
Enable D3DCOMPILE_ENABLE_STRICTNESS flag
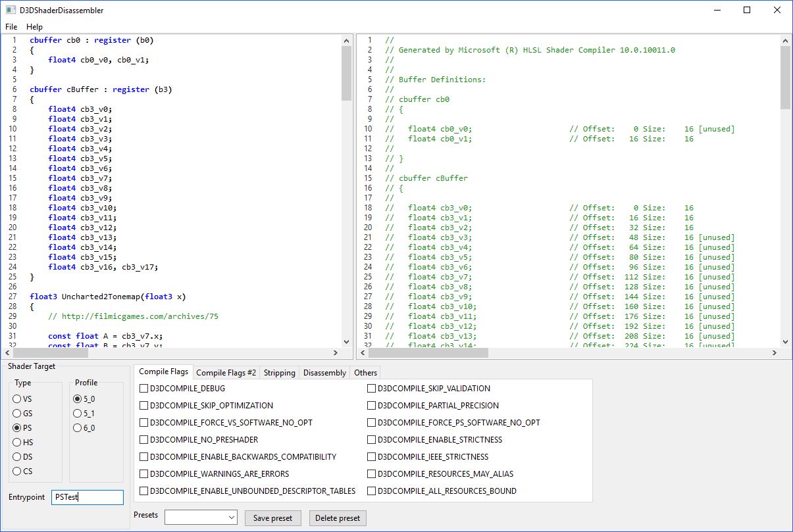point(434,440)
